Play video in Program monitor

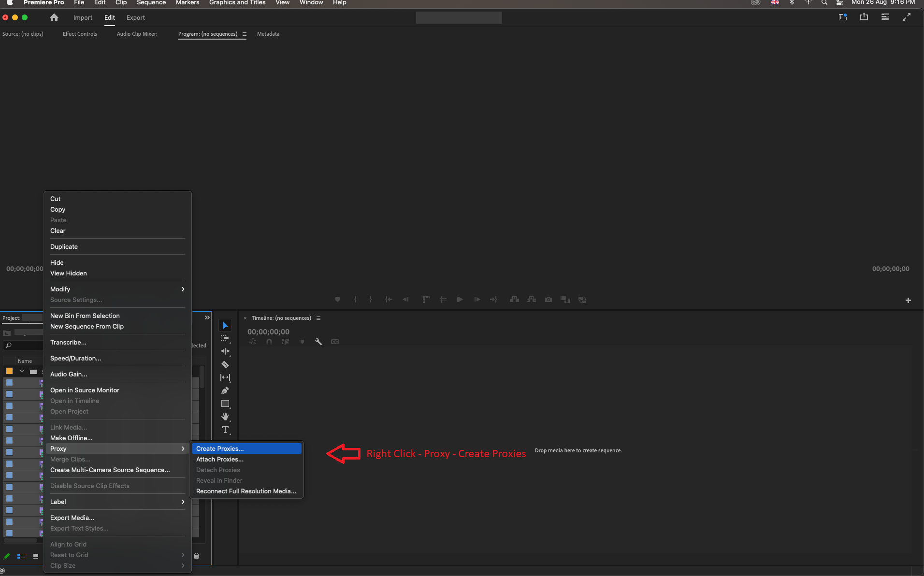[x=460, y=300]
